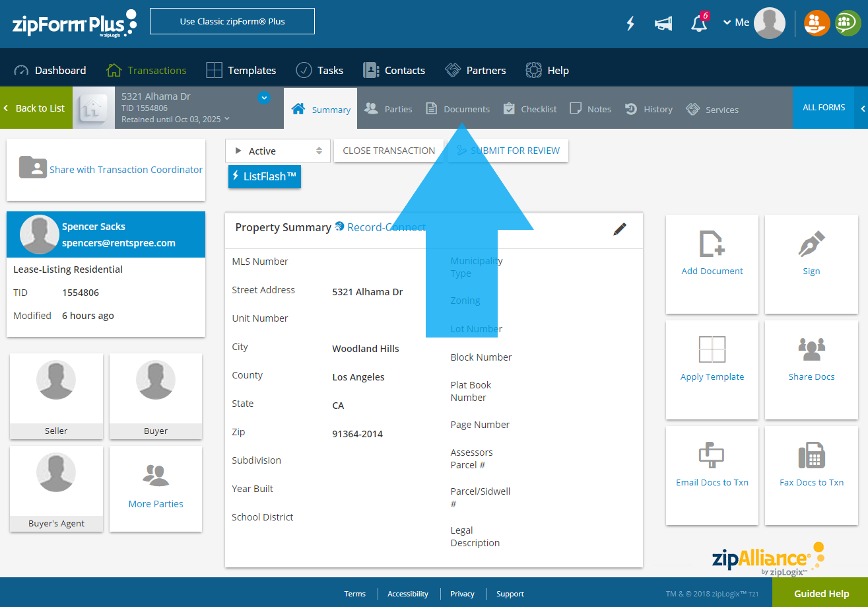The height and width of the screenshot is (607, 868).
Task: Click the user avatar in top bar
Action: [770, 23]
